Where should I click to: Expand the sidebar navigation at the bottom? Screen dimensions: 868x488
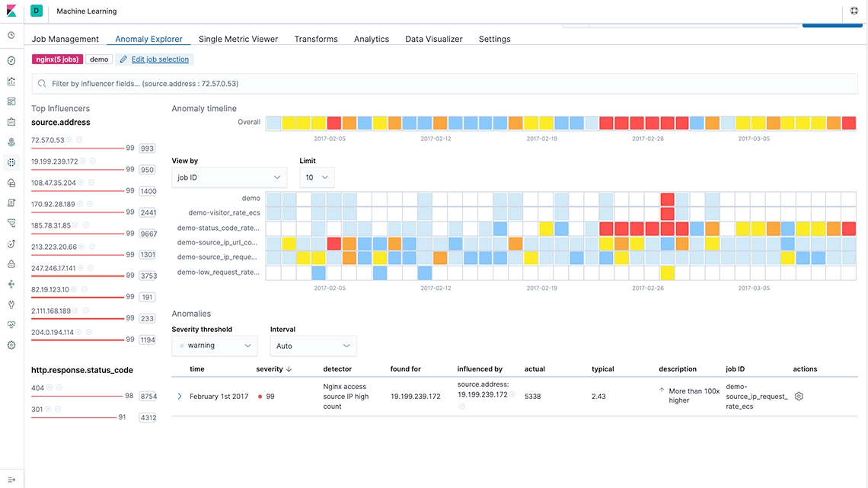click(11, 480)
